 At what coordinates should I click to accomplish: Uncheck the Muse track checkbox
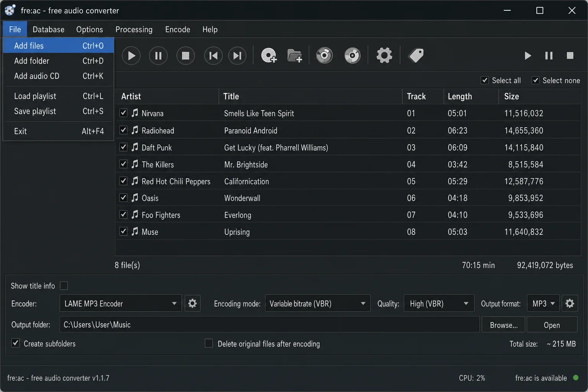[123, 231]
